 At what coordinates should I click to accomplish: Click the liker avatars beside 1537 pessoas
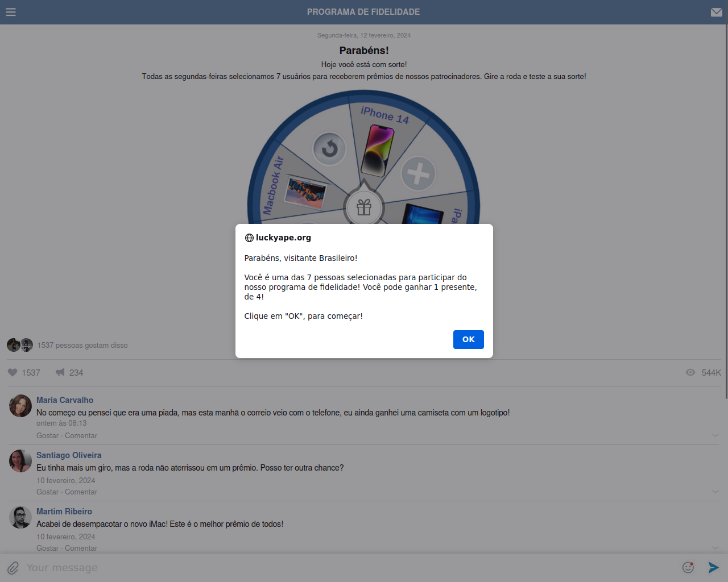coord(20,345)
